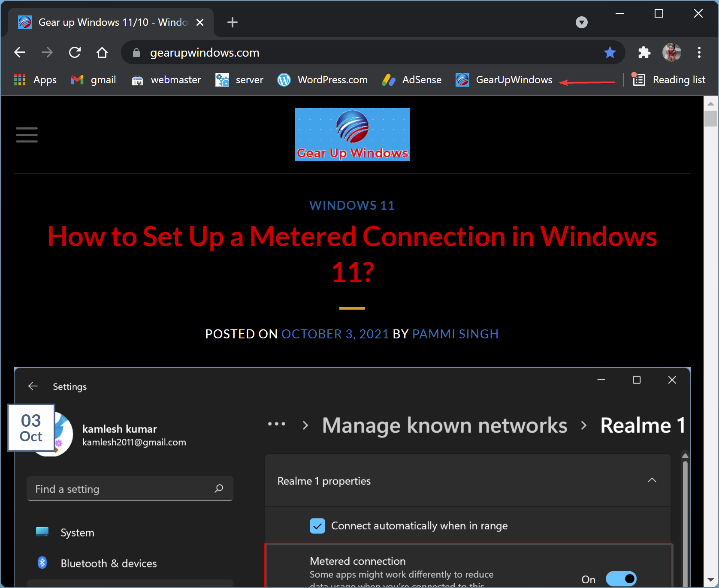Open the Apps bookmark
Screen dimensions: 719x588
35,80
